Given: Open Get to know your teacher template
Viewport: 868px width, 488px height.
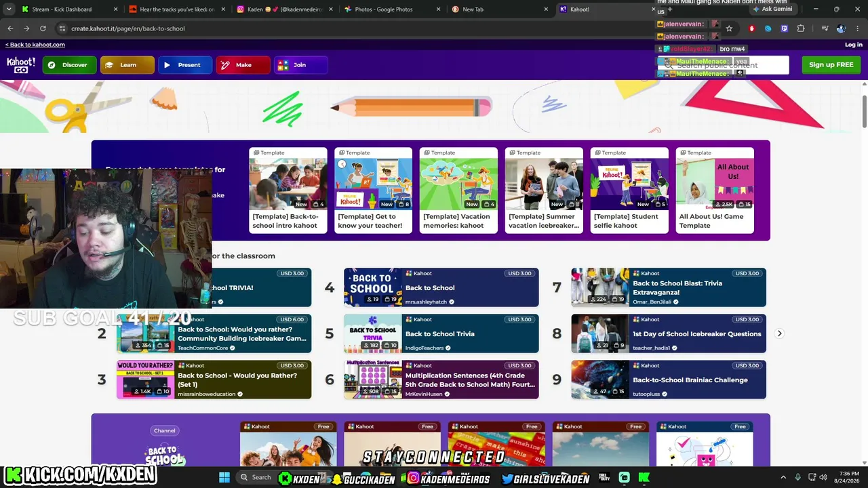Looking at the screenshot, I should tap(374, 190).
